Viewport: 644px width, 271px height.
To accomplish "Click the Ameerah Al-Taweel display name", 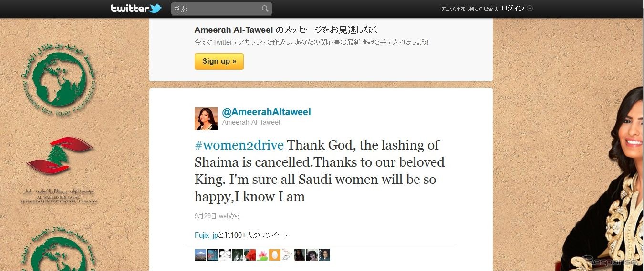I will [251, 122].
